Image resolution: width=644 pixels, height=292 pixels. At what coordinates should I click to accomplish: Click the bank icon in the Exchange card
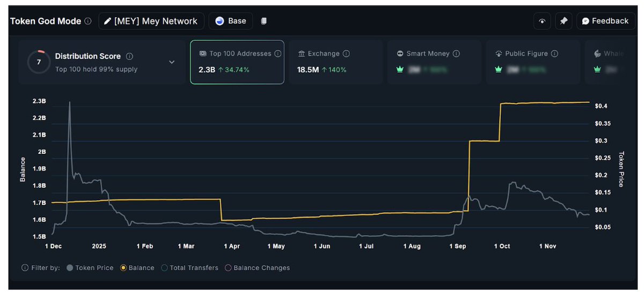click(x=301, y=54)
